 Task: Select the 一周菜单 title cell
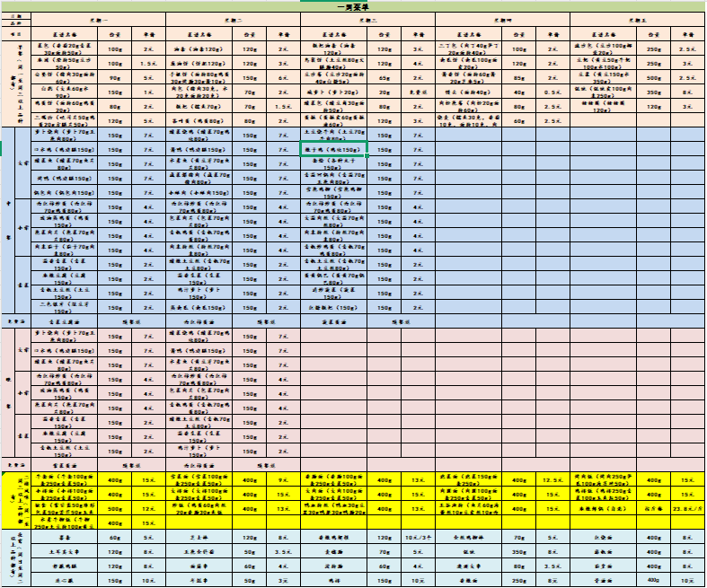pyautogui.click(x=353, y=6)
